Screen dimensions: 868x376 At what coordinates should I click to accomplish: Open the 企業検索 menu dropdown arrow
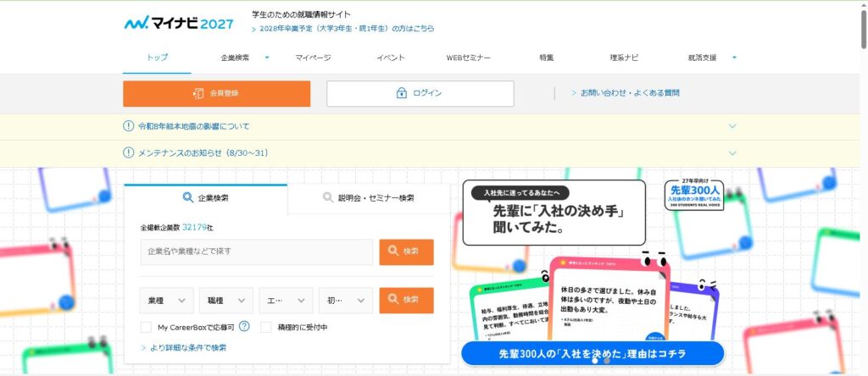[x=267, y=58]
